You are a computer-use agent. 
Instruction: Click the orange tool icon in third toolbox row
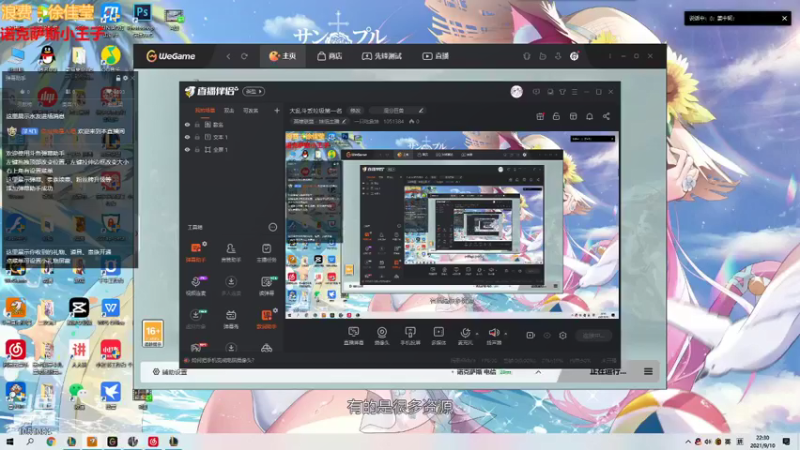pyautogui.click(x=266, y=318)
